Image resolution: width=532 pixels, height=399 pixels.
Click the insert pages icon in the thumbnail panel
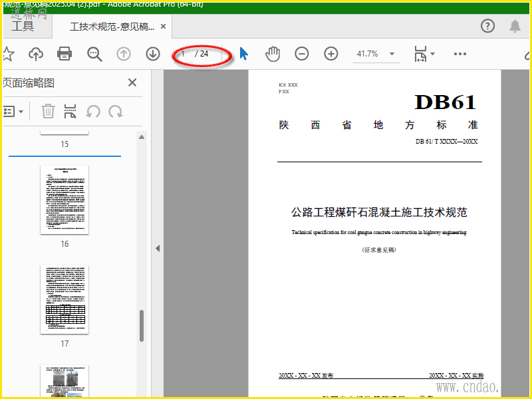(x=70, y=111)
